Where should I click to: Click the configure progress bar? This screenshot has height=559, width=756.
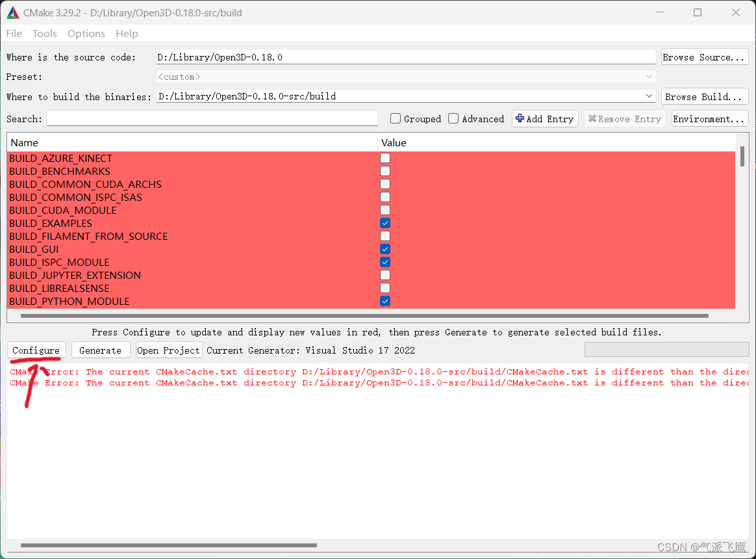pos(667,350)
